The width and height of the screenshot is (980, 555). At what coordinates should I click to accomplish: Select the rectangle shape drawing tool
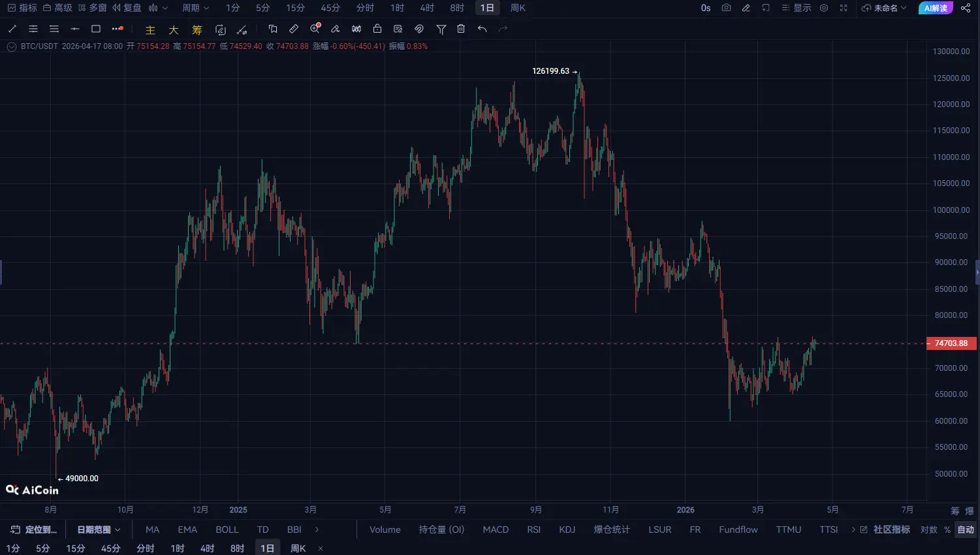pos(96,29)
